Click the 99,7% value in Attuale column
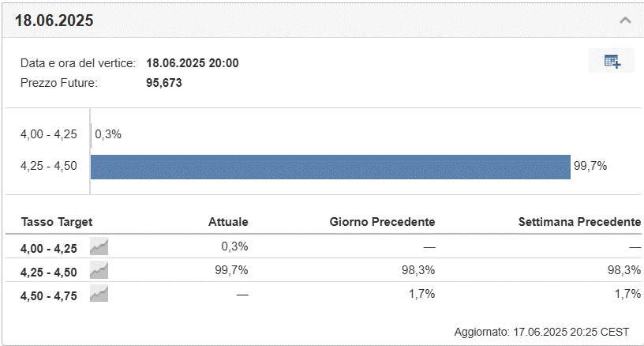The height and width of the screenshot is (346, 644). (x=231, y=270)
